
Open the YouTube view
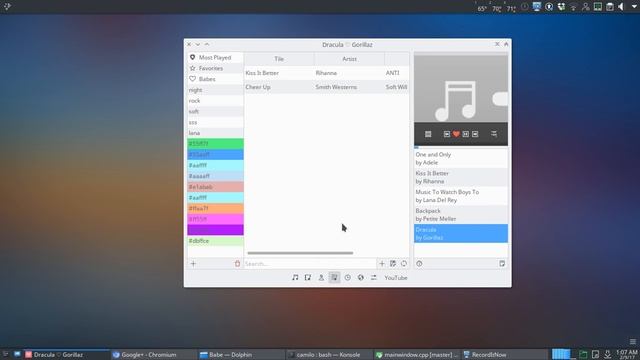[396, 278]
